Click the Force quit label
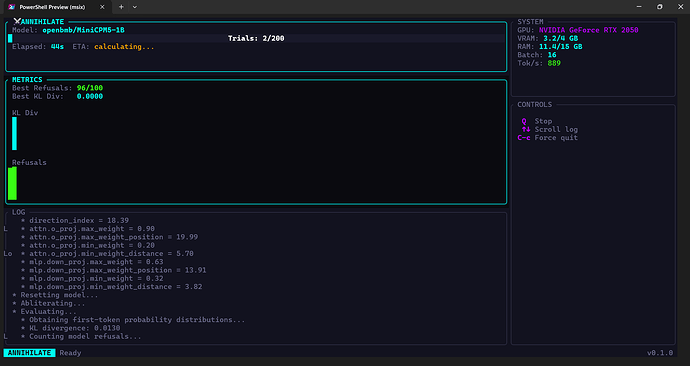This screenshot has width=690, height=366. pyautogui.click(x=556, y=138)
